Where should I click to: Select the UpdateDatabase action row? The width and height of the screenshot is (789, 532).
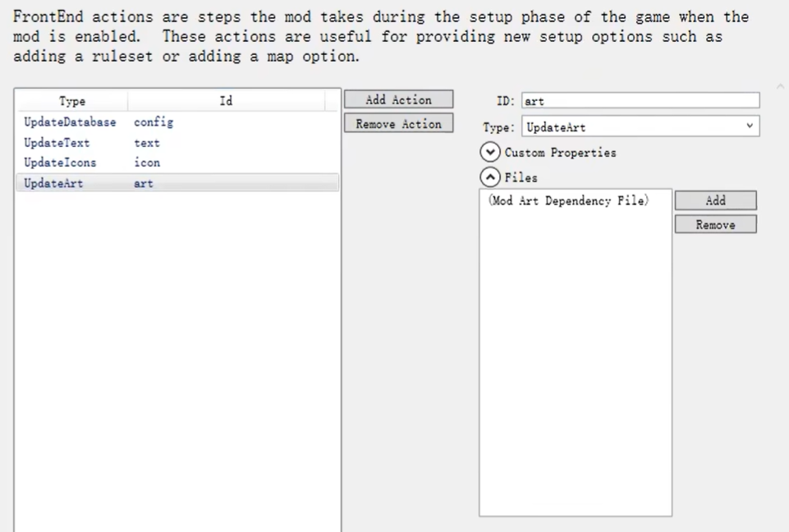(x=70, y=122)
